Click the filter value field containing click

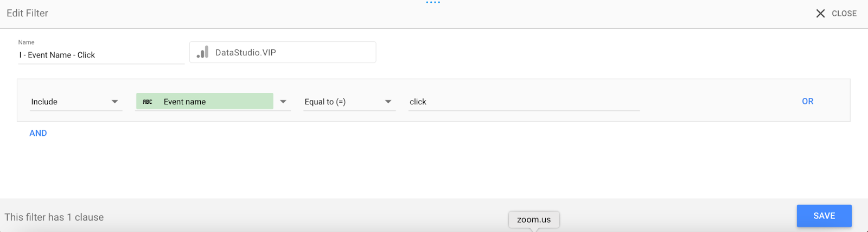(524, 102)
